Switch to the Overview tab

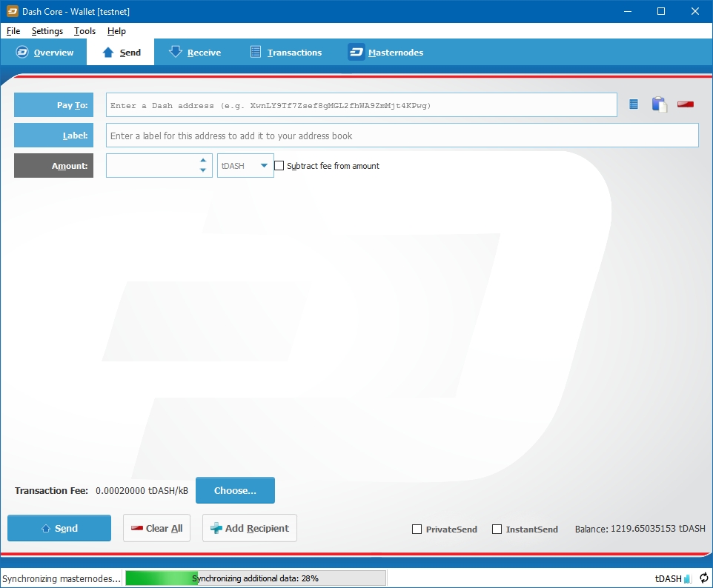[44, 53]
